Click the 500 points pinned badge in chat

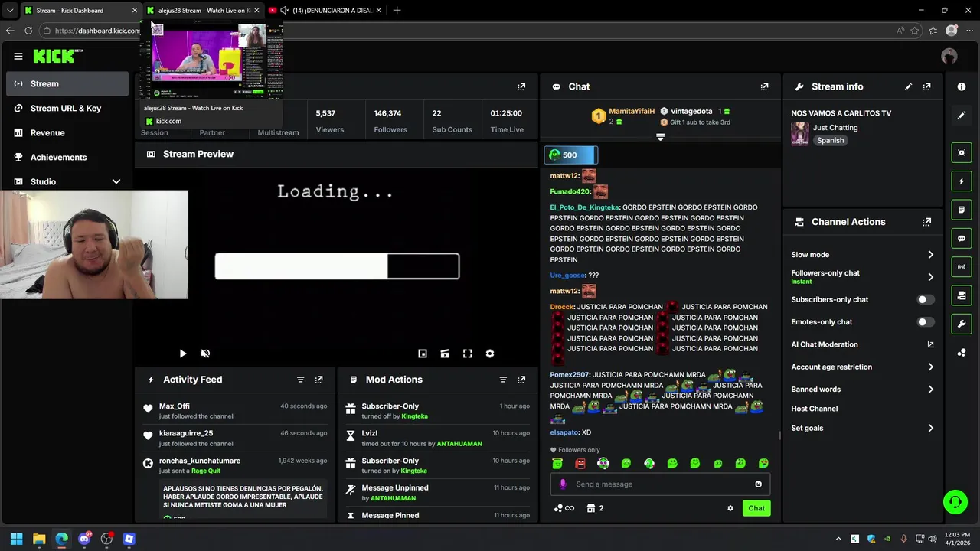[571, 155]
